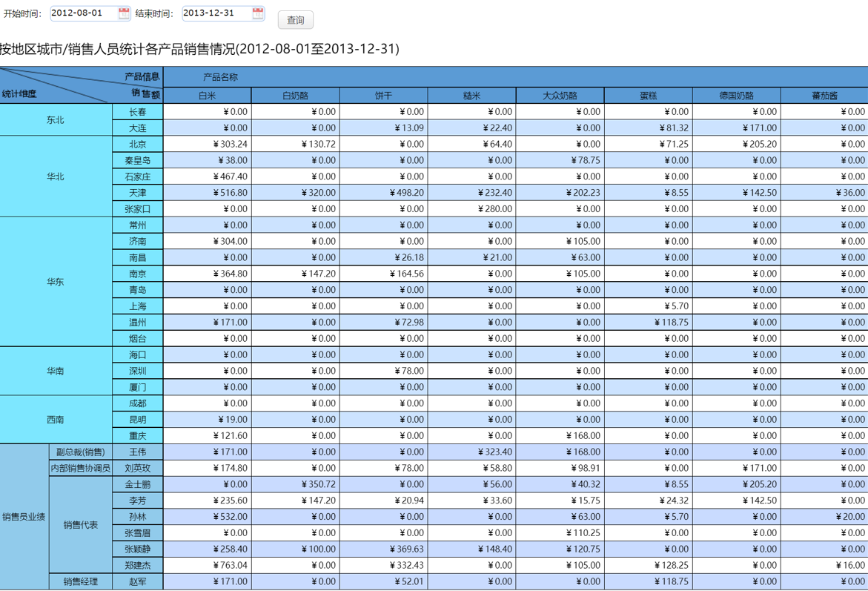This screenshot has height=591, width=868.
Task: Click the 内部销售协调员 role cell
Action: tap(81, 468)
